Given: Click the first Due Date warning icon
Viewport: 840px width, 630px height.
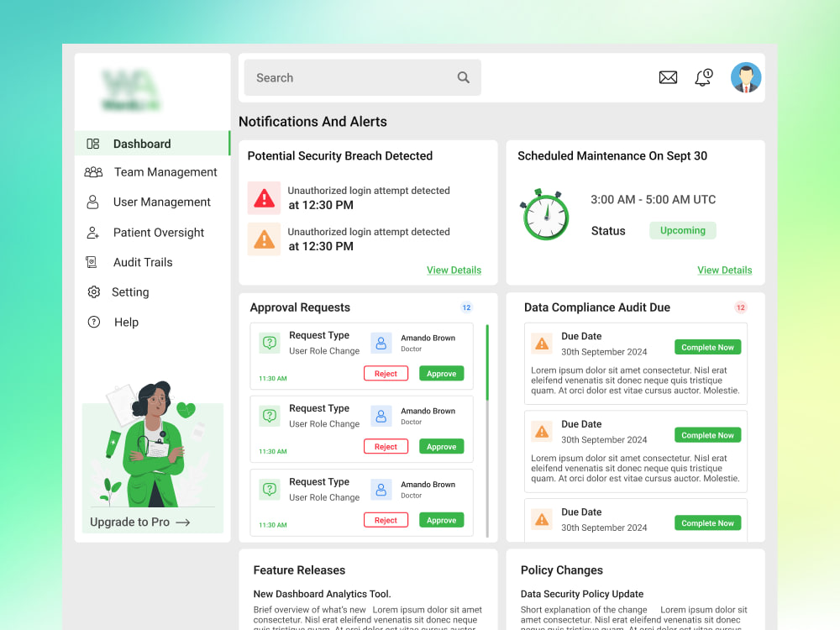Looking at the screenshot, I should click(x=542, y=344).
